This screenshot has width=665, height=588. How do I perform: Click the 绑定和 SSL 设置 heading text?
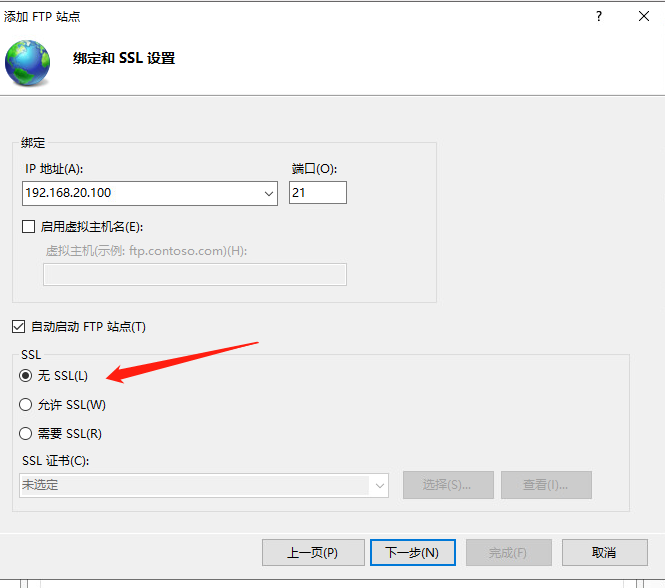pos(124,58)
